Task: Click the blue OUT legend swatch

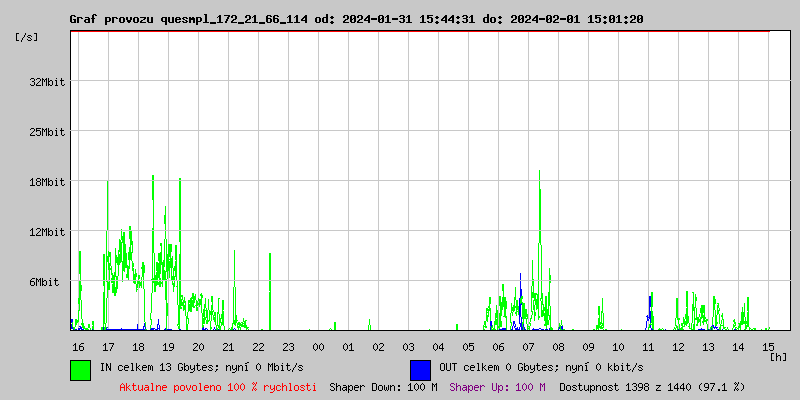Action: (x=420, y=369)
